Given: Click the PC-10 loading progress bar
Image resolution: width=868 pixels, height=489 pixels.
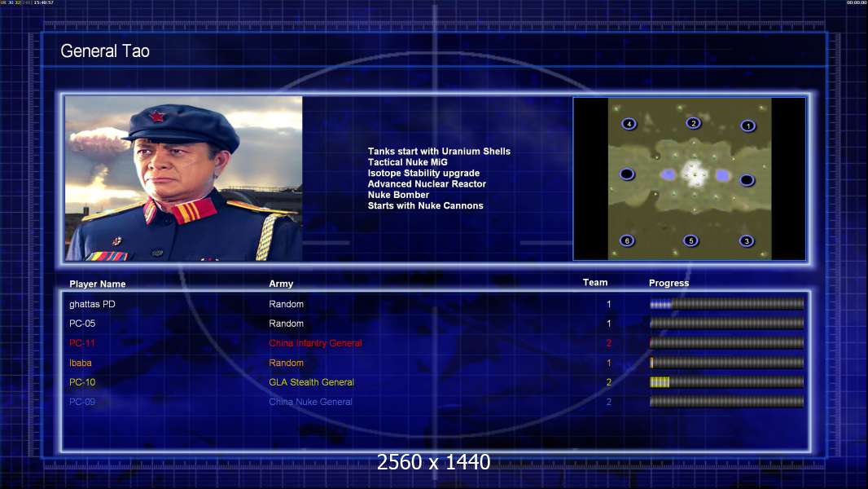Looking at the screenshot, I should [x=726, y=381].
